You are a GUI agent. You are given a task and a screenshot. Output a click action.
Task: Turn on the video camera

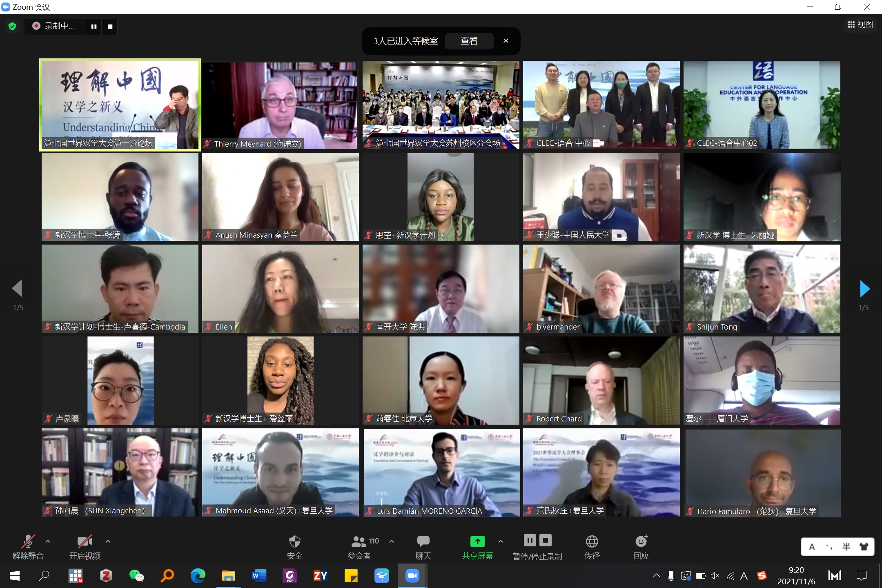coord(85,542)
